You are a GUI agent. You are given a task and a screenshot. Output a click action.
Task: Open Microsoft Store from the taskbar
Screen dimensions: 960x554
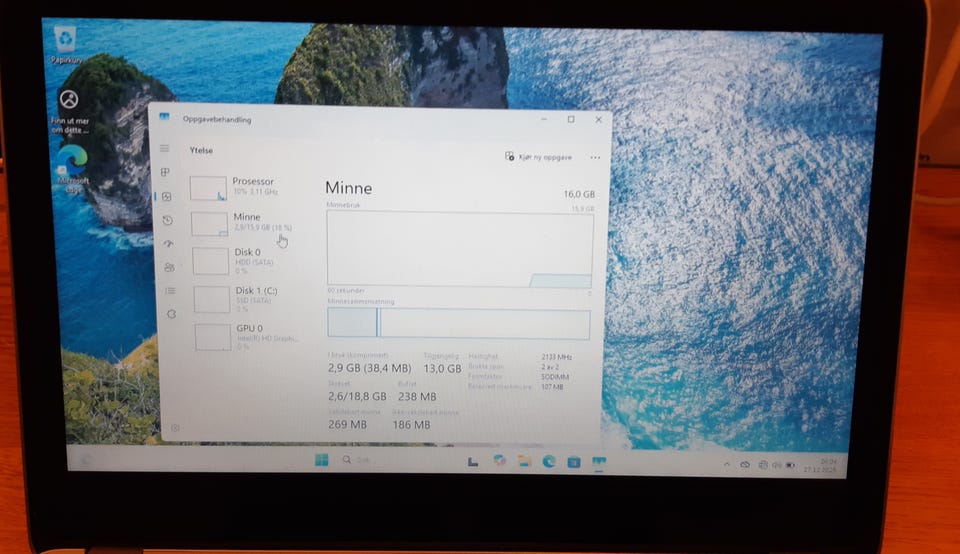click(x=573, y=462)
